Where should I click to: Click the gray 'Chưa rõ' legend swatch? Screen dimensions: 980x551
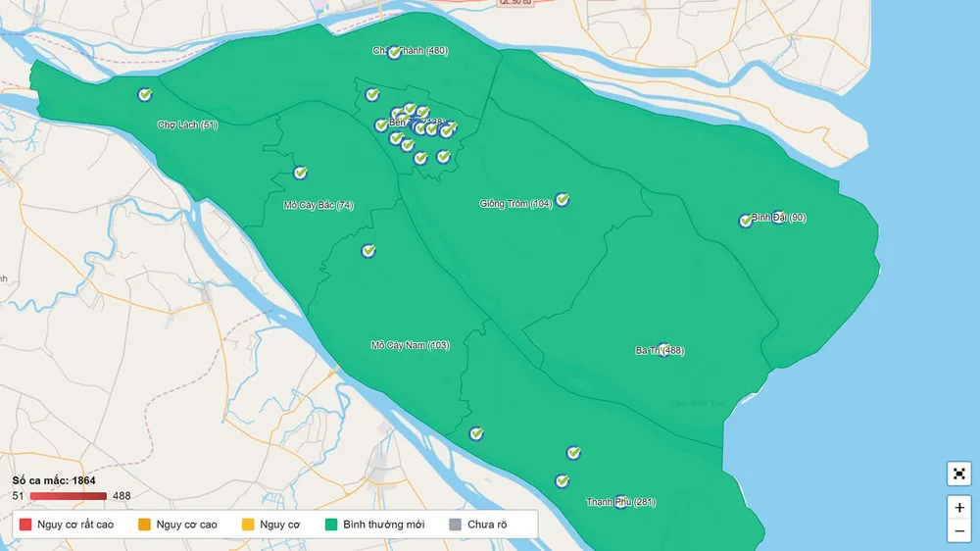click(x=455, y=525)
